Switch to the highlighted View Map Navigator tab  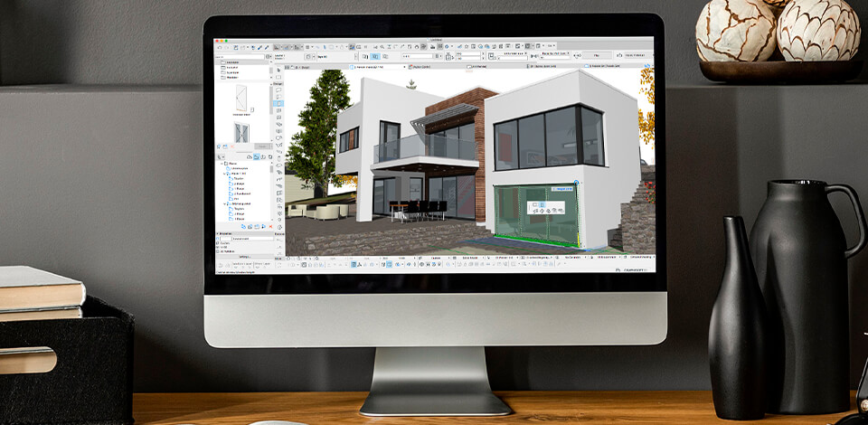click(256, 156)
